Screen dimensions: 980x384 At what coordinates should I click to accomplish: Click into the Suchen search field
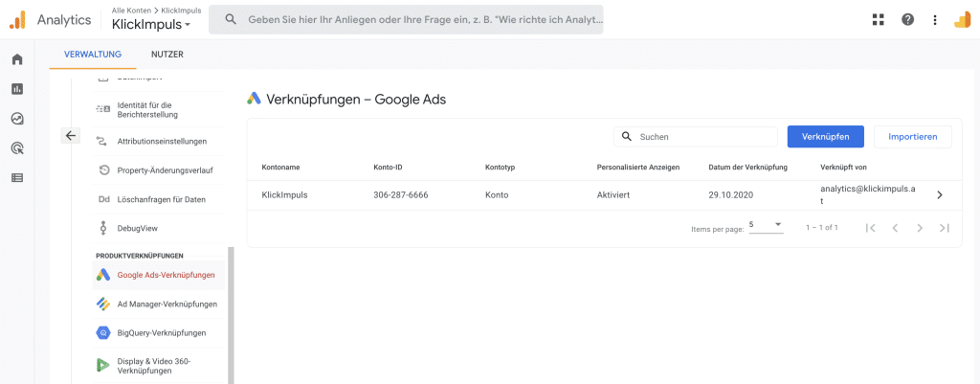(696, 136)
